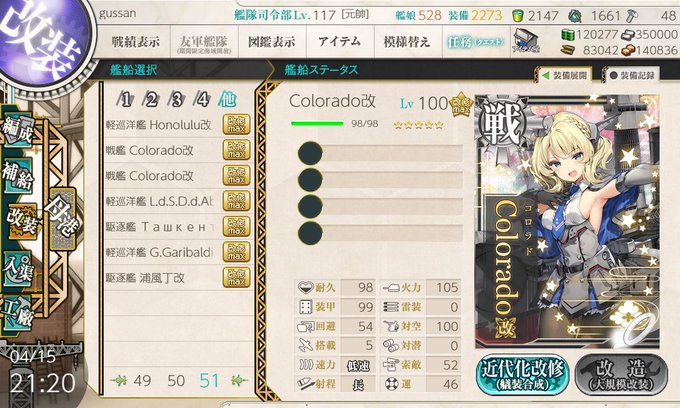The width and height of the screenshot is (680, 408).
Task: Switch to 他 other ships tab
Action: pos(228,99)
